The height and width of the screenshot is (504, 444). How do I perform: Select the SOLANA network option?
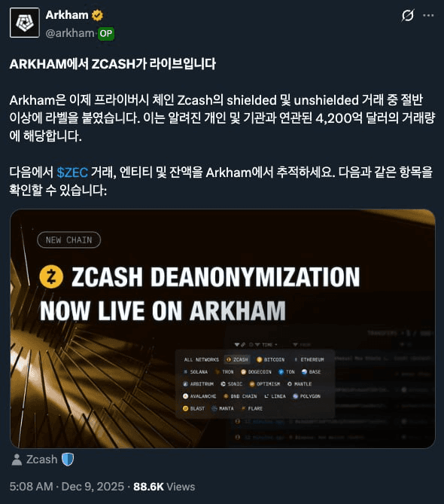pyautogui.click(x=196, y=372)
